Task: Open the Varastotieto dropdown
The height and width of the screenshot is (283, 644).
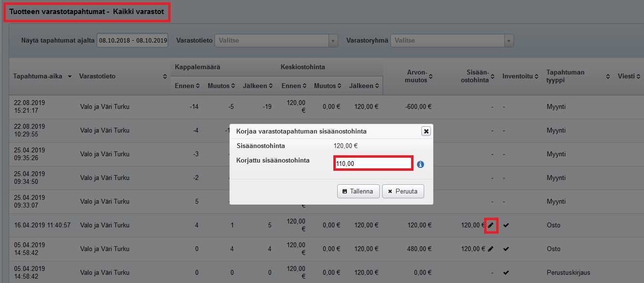Action: pyautogui.click(x=276, y=41)
